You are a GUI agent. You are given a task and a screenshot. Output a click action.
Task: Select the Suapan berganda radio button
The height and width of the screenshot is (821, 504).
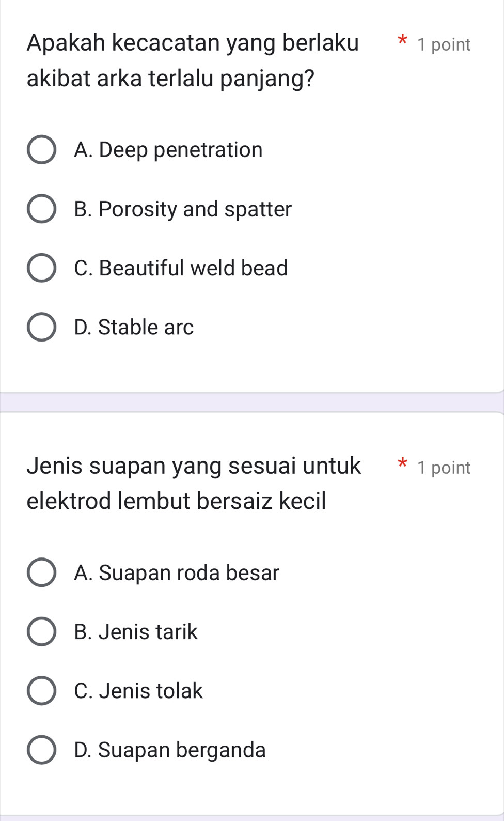tap(41, 750)
